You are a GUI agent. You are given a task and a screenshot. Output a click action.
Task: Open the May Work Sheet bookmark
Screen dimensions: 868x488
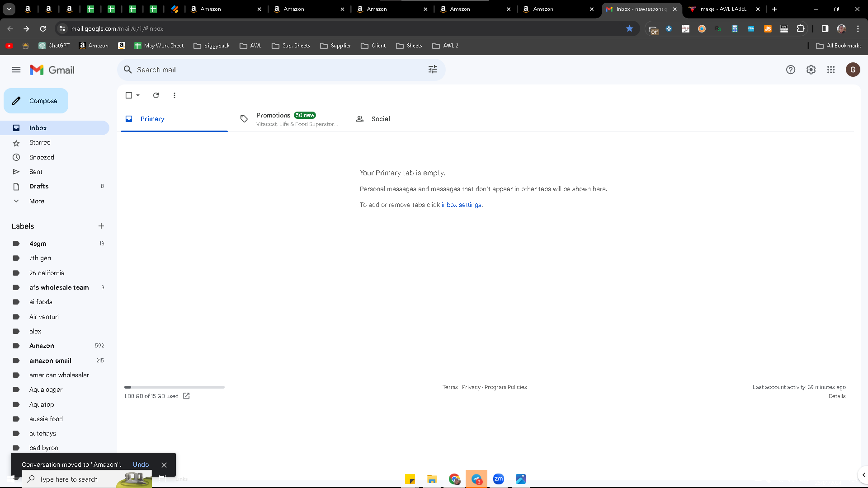(159, 46)
